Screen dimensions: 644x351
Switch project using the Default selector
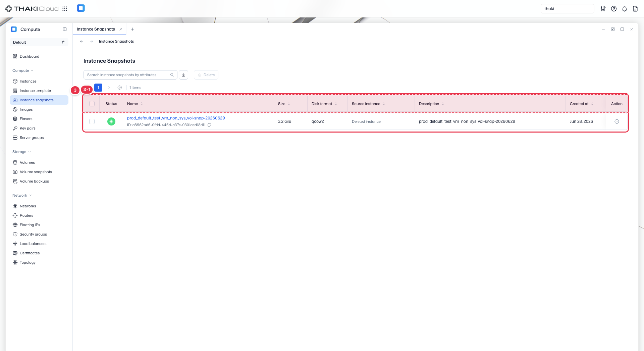[x=39, y=42]
